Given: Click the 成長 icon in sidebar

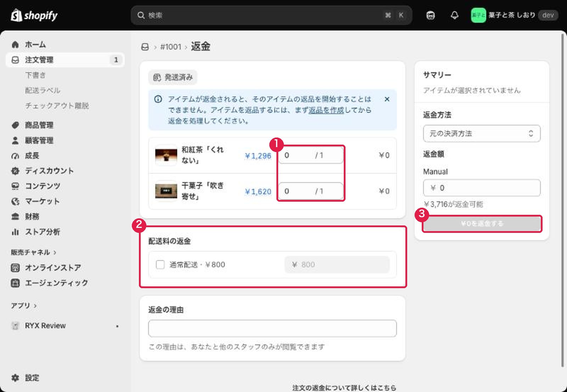Looking at the screenshot, I should [15, 156].
